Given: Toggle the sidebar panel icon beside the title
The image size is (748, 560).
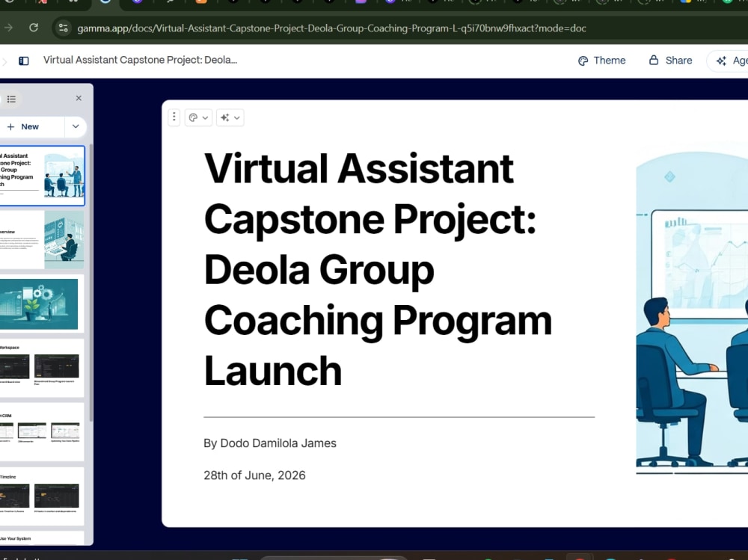Looking at the screenshot, I should pyautogui.click(x=23, y=61).
